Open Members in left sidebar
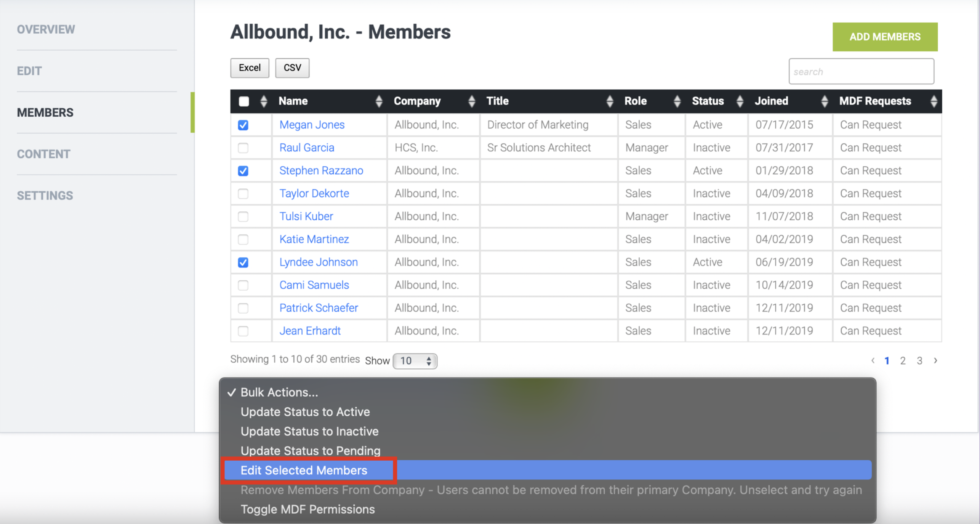The image size is (980, 524). point(45,113)
